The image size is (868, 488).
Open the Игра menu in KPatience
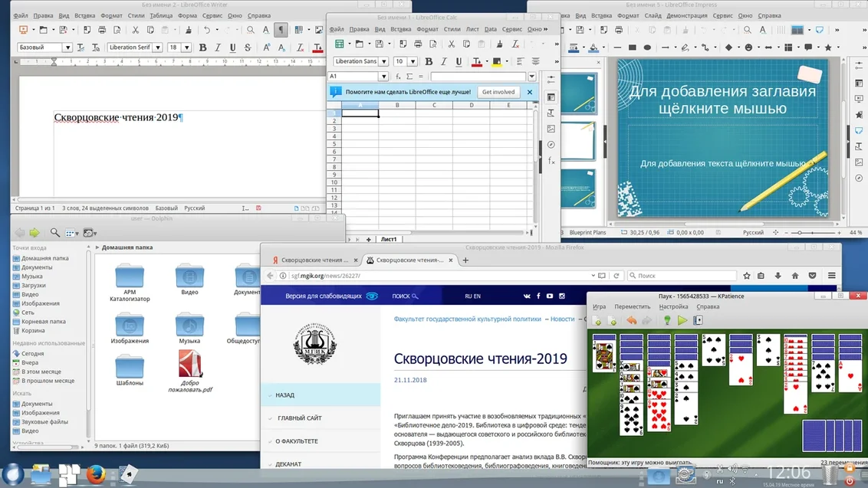pyautogui.click(x=599, y=306)
